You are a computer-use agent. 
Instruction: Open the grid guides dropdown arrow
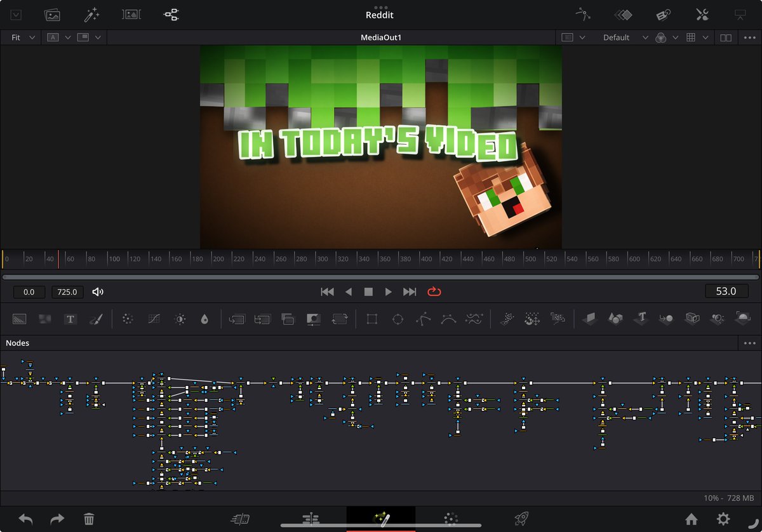pos(705,37)
